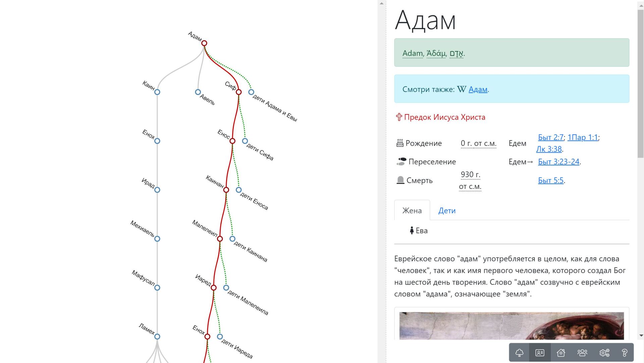Select the Каин node in the tree
This screenshot has height=363, width=644.
(x=157, y=92)
